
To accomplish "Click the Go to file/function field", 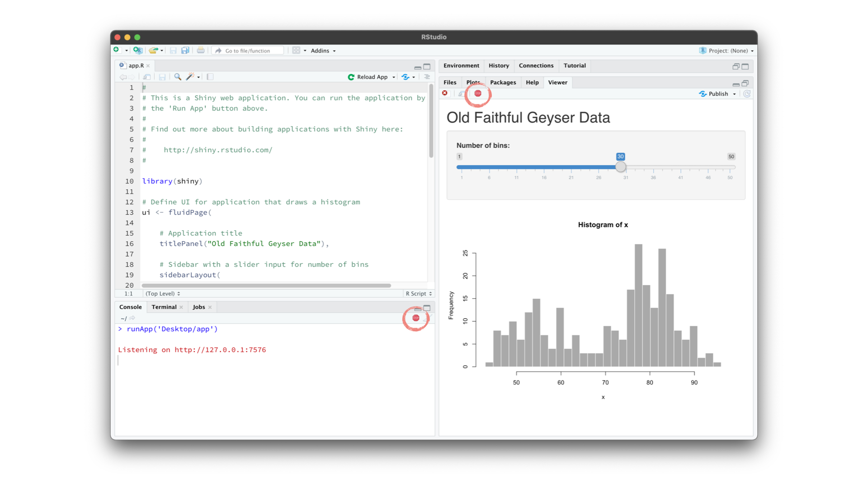I will 248,50.
